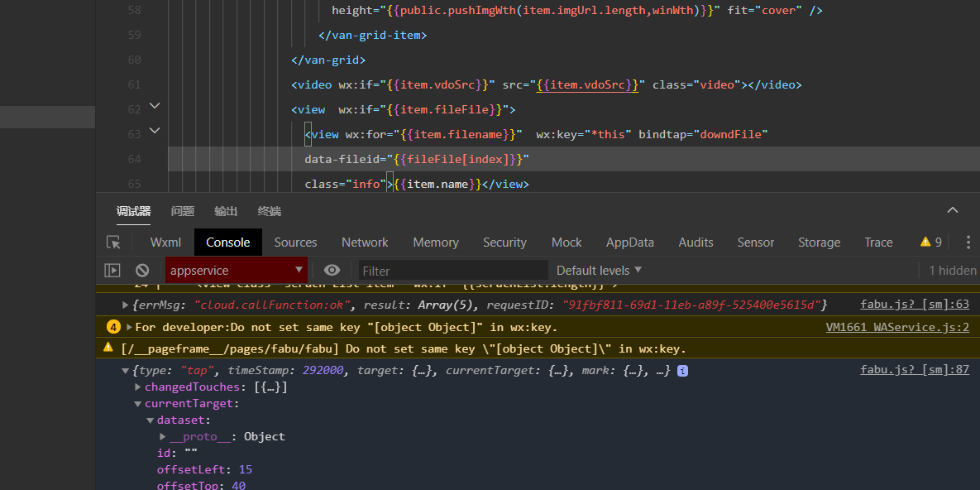Expand the 'For developer' warning message
The image size is (980, 490).
point(129,327)
